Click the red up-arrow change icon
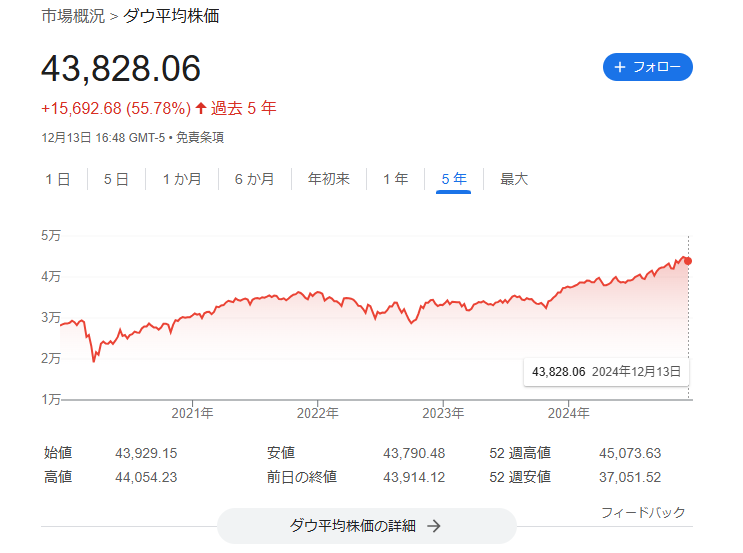Image resolution: width=743 pixels, height=553 pixels. point(201,108)
